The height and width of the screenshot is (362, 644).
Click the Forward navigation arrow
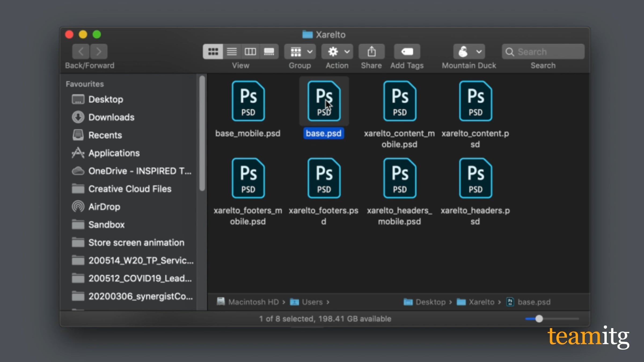pos(99,51)
